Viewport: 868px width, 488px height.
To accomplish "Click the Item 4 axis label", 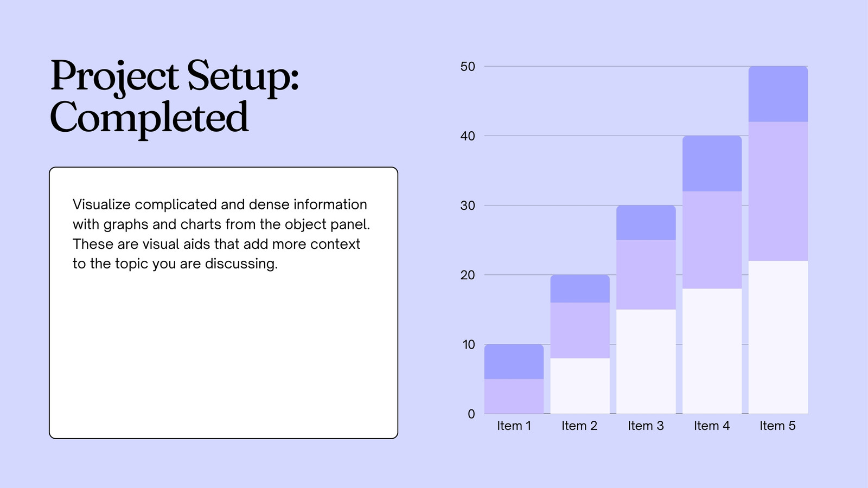I will [712, 426].
